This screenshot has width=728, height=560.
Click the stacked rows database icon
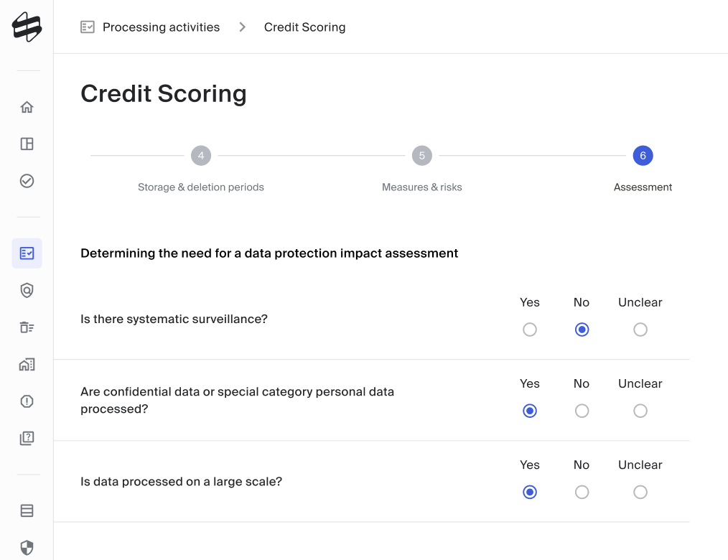click(x=27, y=510)
